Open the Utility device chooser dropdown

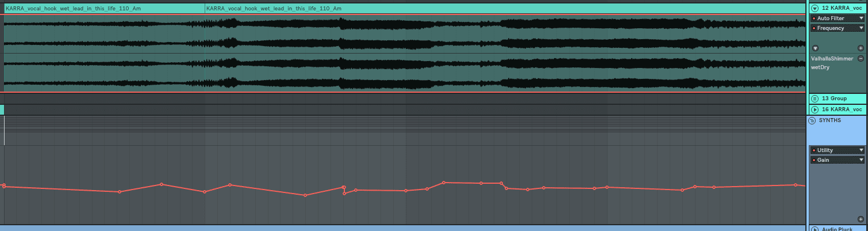(x=861, y=150)
